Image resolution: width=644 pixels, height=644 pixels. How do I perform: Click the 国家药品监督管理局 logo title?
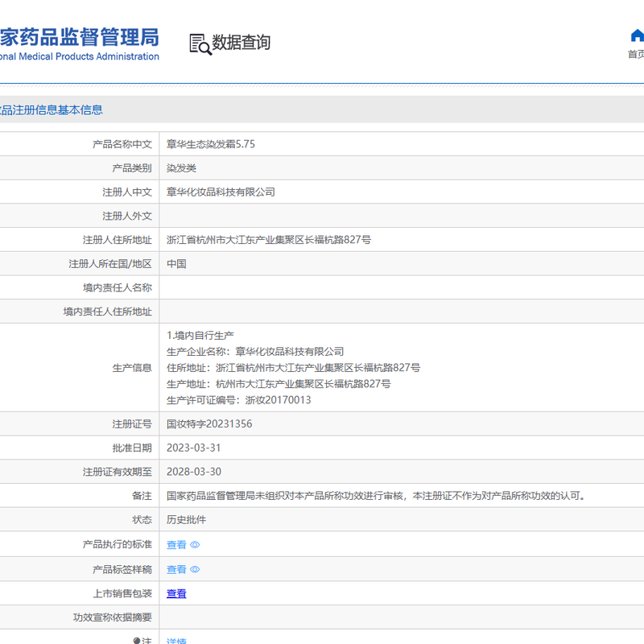click(x=79, y=36)
